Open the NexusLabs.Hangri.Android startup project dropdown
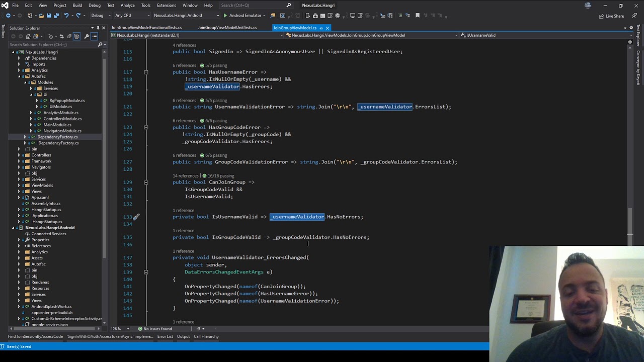 186,16
